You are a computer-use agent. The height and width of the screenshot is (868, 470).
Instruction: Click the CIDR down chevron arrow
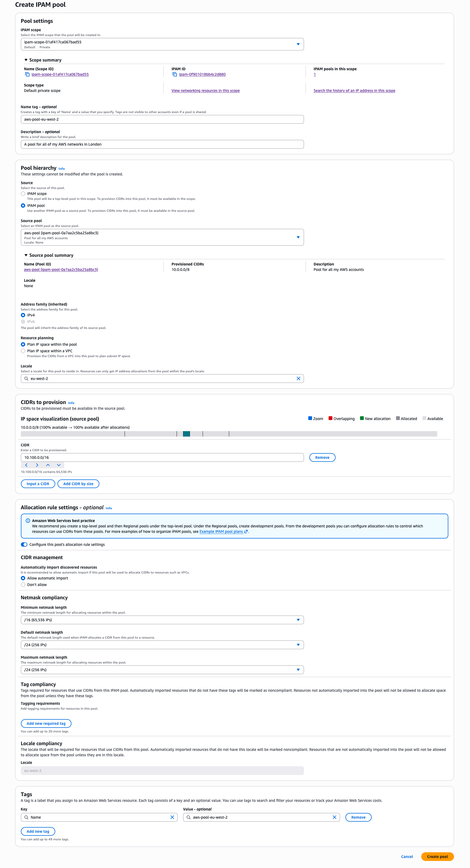[x=59, y=465]
